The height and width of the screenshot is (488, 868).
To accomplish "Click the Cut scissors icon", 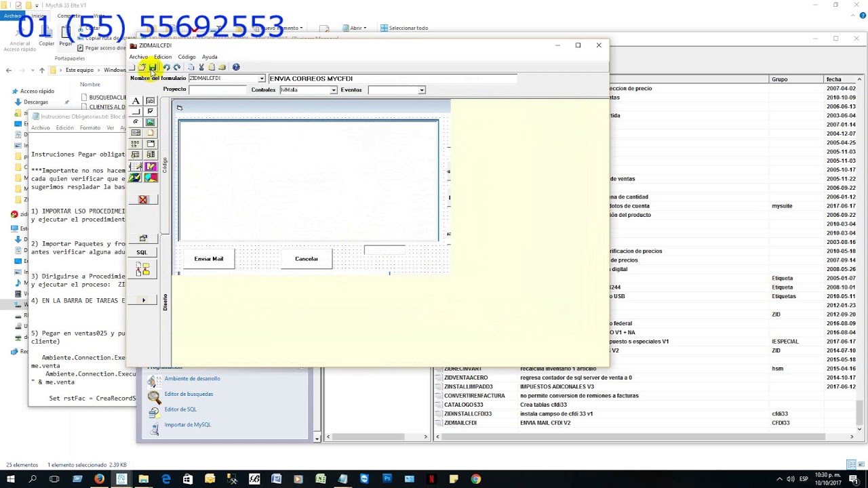I will (x=201, y=67).
